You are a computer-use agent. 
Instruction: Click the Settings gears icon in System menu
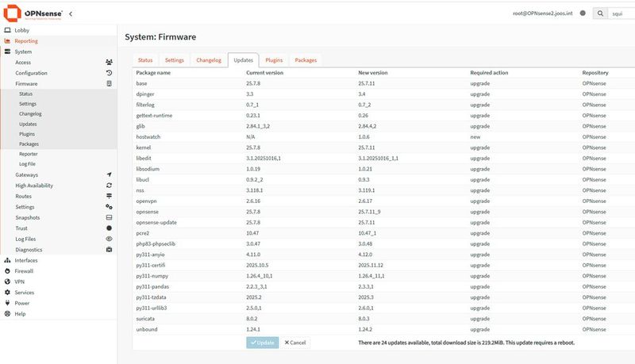(x=109, y=207)
